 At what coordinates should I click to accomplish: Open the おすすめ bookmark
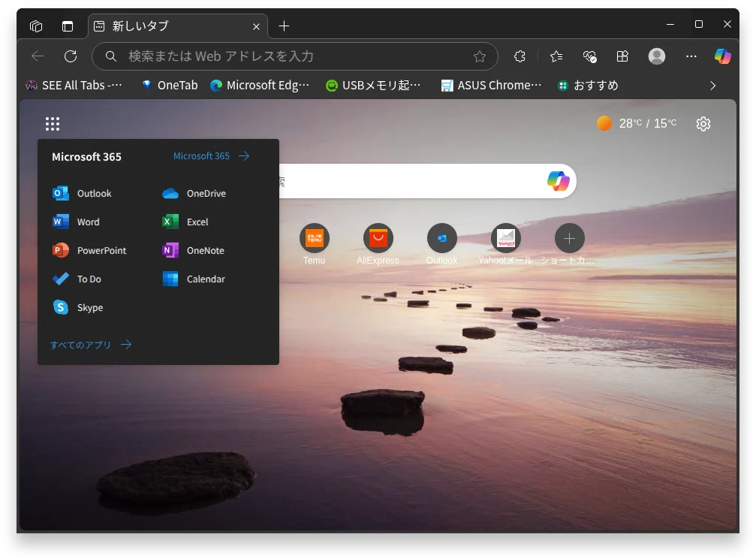coord(588,86)
